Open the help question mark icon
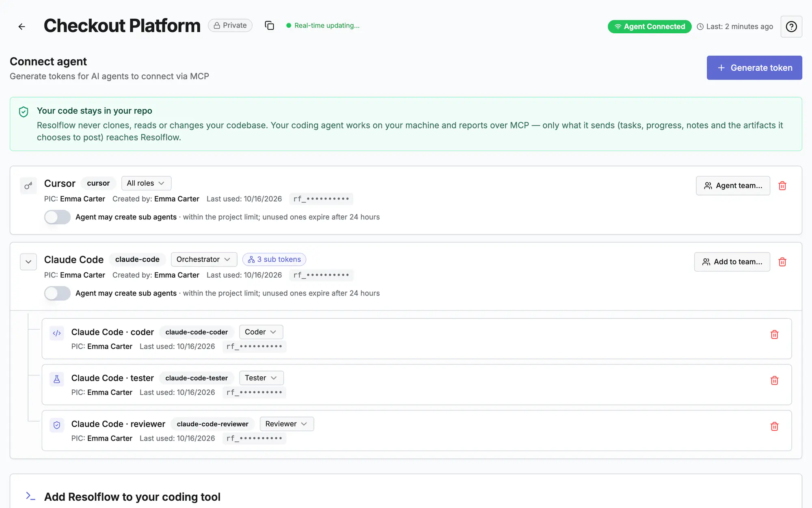 click(791, 26)
